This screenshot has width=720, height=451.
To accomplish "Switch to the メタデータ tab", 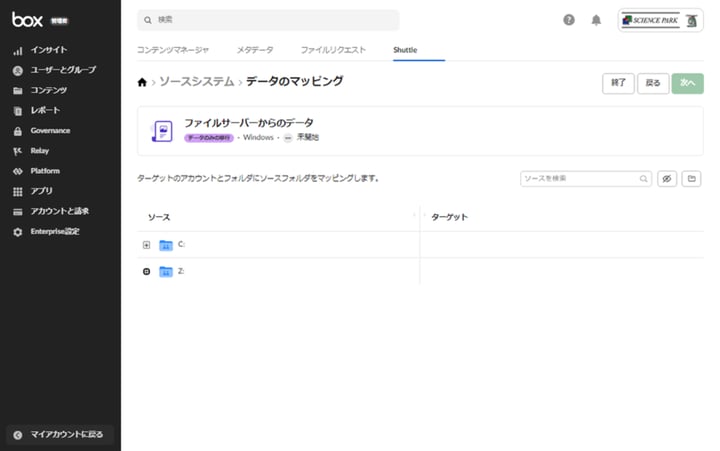I will [255, 50].
